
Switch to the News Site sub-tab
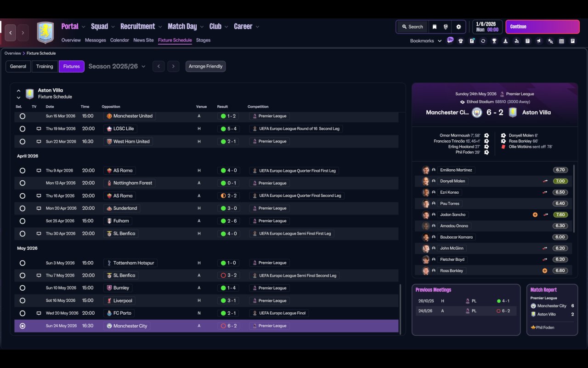tap(143, 40)
